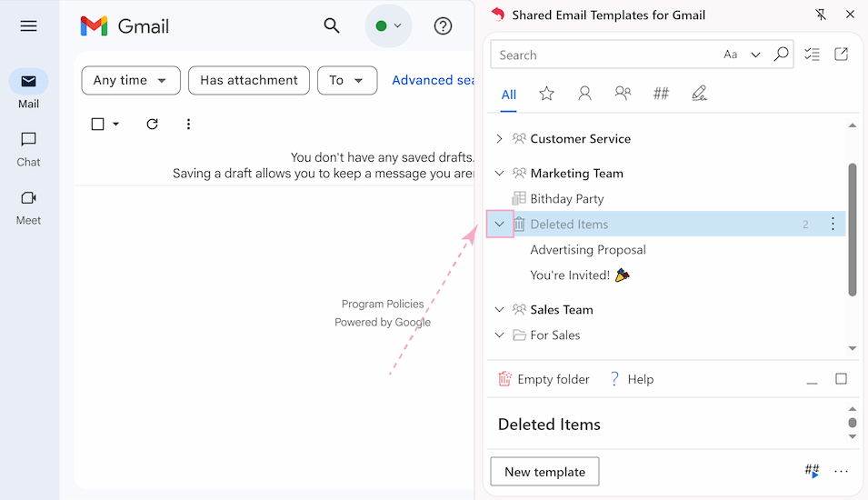Image resolution: width=868 pixels, height=500 pixels.
Task: Click the Shared Email Templates logo icon
Action: coord(498,15)
